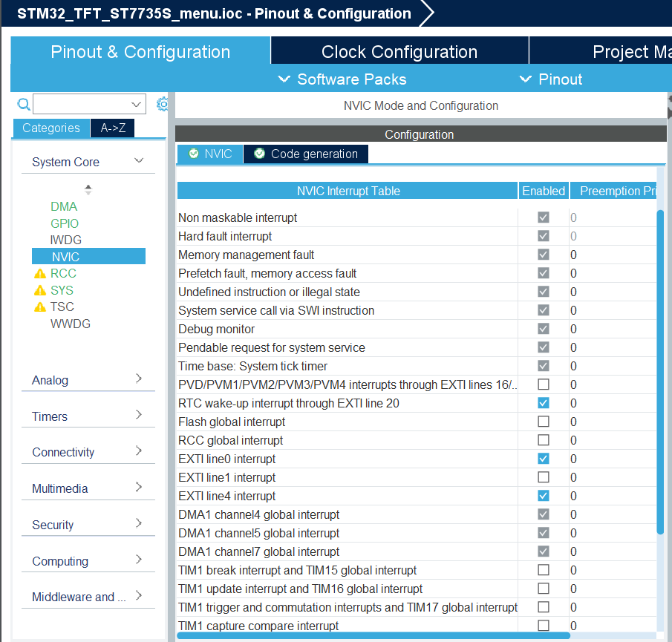Select NVIC in System Core list
The height and width of the screenshot is (642, 672).
pos(88,257)
